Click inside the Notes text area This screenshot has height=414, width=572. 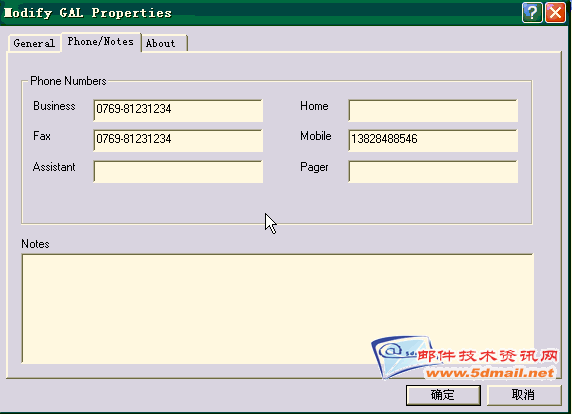[x=277, y=308]
